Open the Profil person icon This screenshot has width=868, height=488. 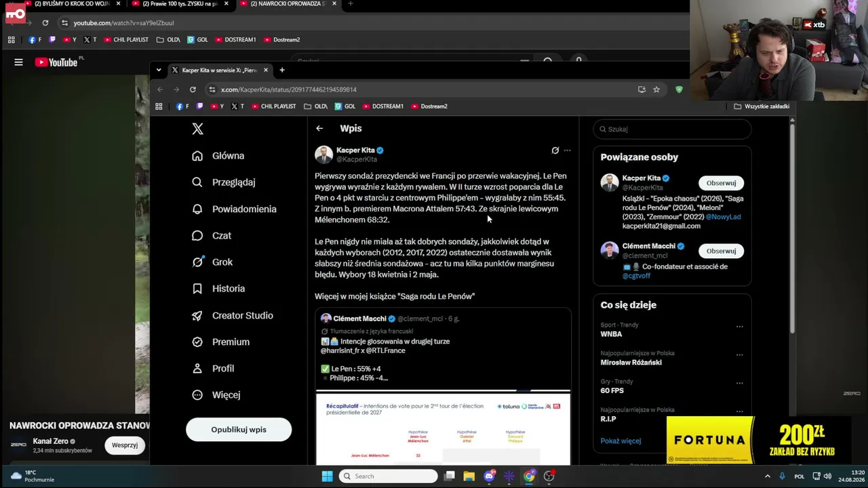pos(197,368)
